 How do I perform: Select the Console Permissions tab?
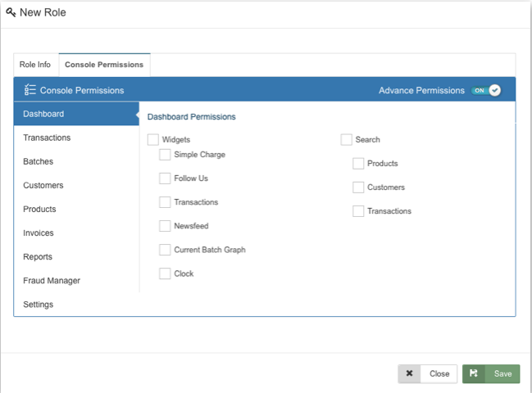click(x=104, y=65)
